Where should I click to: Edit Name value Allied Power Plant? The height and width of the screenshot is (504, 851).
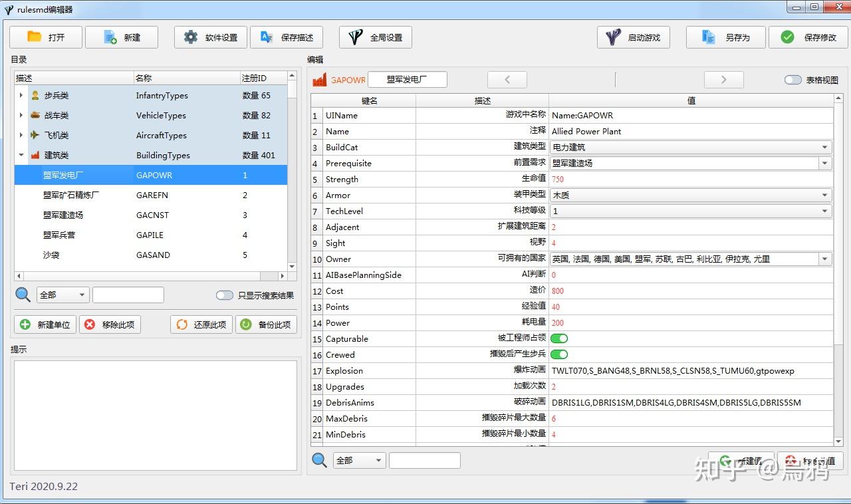[x=691, y=131]
